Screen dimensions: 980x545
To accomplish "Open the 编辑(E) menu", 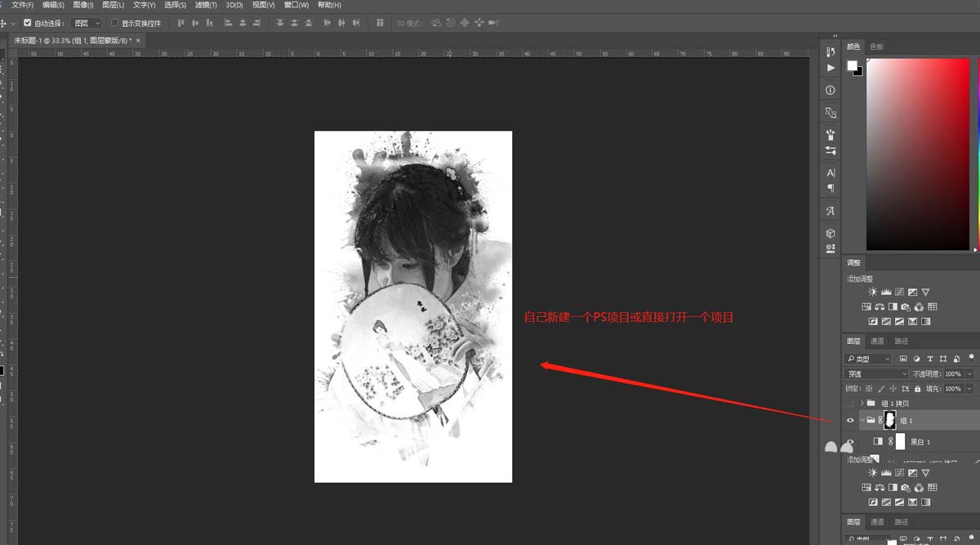I will [53, 5].
